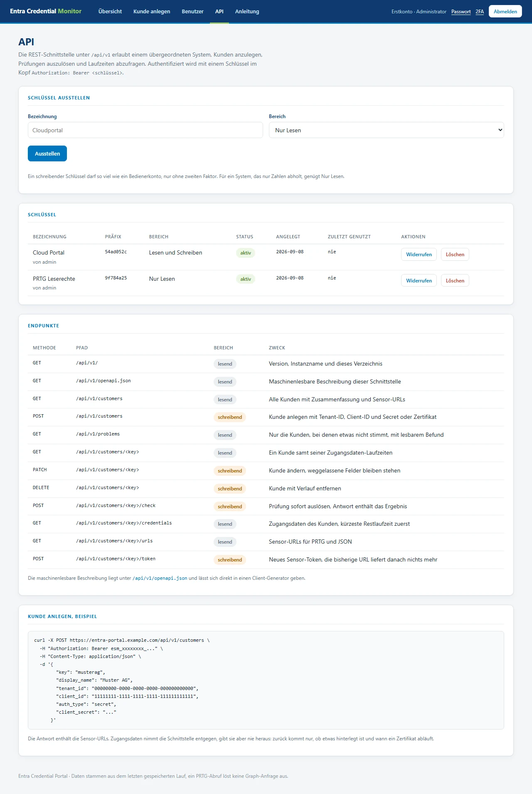Delete the PRTG Leserechte key

(455, 281)
